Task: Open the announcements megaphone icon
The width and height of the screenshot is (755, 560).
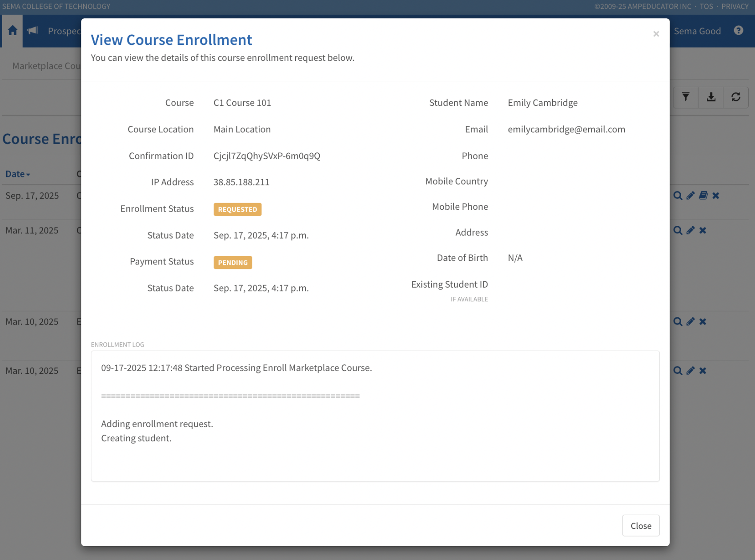Action: click(x=32, y=31)
